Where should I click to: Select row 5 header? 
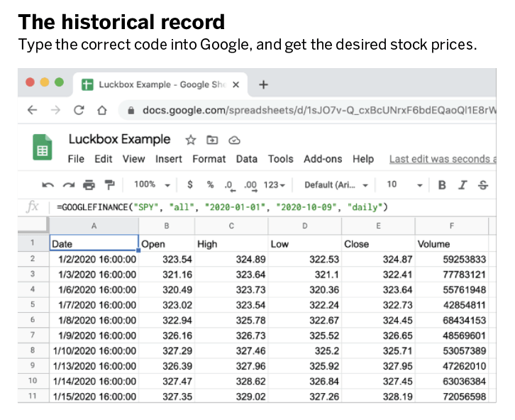33,304
